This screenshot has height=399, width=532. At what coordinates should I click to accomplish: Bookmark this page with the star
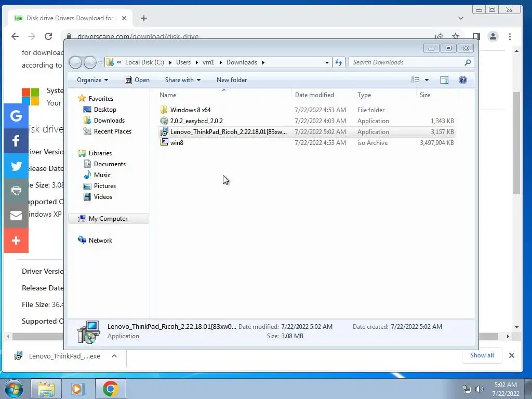point(456,36)
